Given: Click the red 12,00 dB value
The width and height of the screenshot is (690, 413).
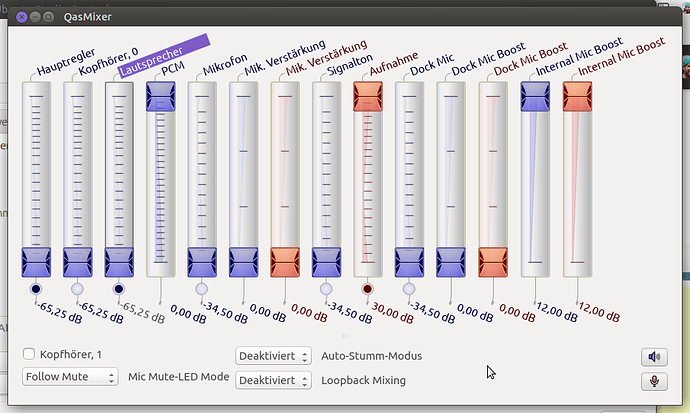Looking at the screenshot, I should point(599,312).
